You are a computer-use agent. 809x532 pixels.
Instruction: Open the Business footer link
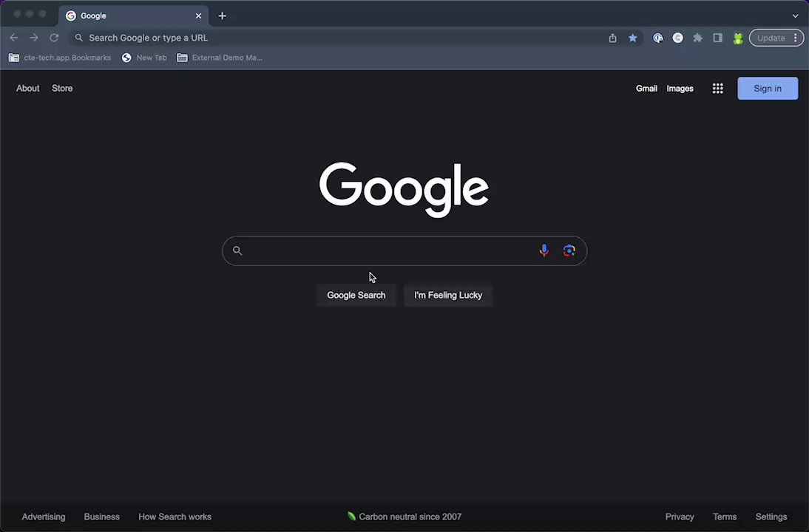pos(101,516)
